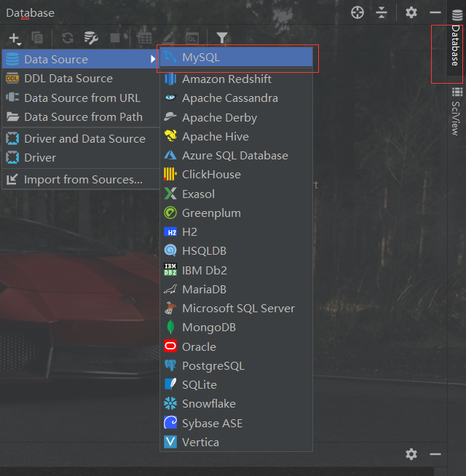Click the table editor grid icon
Image resolution: width=466 pixels, height=476 pixels.
(x=145, y=38)
